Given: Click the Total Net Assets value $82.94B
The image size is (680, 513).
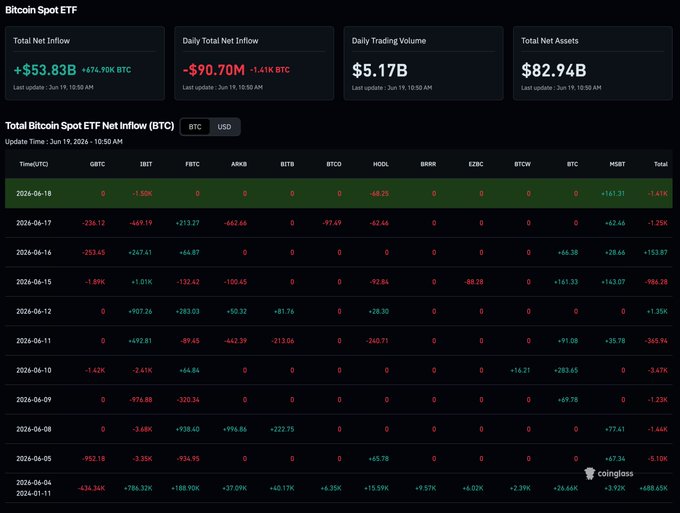Looking at the screenshot, I should [554, 70].
